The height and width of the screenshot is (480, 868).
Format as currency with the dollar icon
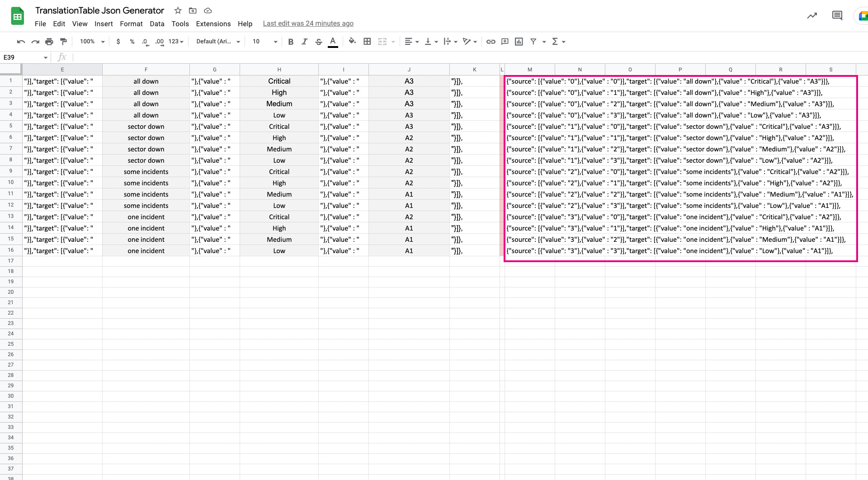click(x=118, y=42)
